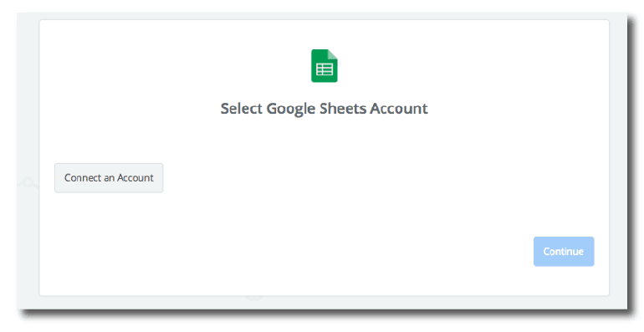Click the faint circle node at left edge
The image size is (644, 332).
(x=28, y=182)
